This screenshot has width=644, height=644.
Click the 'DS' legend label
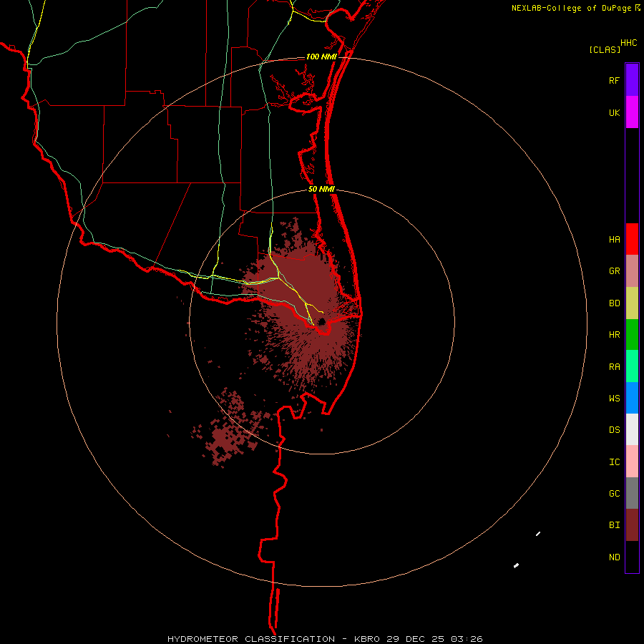point(614,430)
